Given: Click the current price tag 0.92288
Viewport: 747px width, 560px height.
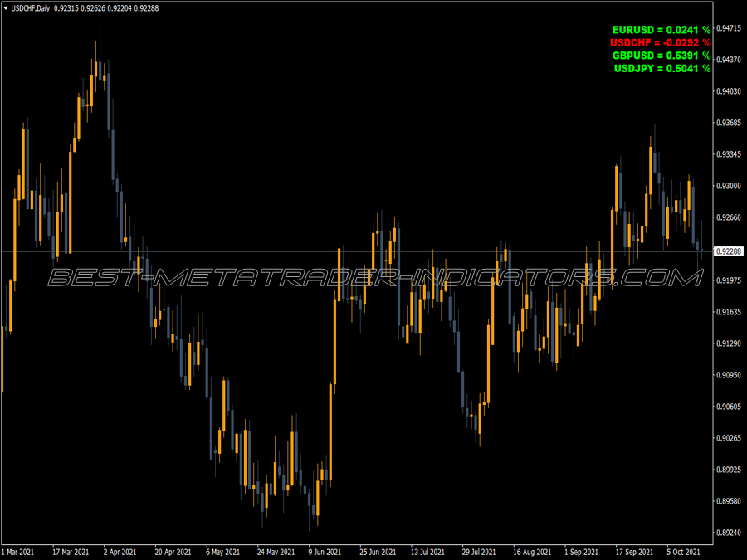Looking at the screenshot, I should (729, 251).
